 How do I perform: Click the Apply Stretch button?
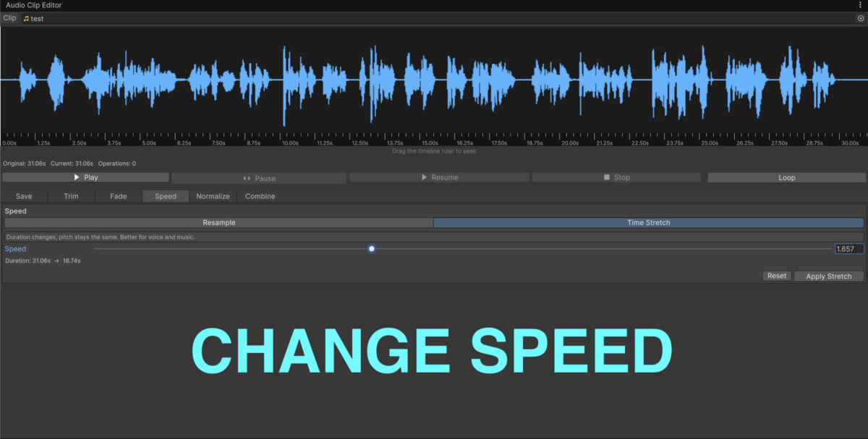[x=829, y=276]
